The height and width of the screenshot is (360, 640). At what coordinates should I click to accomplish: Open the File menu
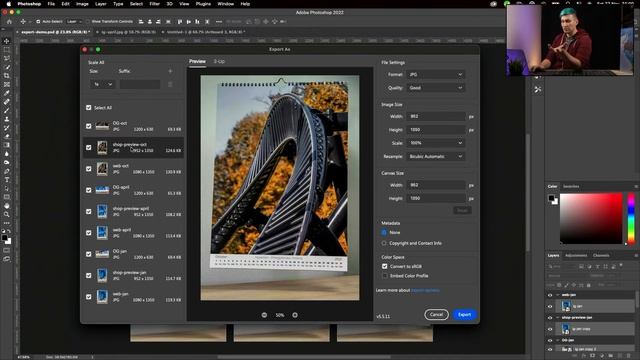[51, 4]
